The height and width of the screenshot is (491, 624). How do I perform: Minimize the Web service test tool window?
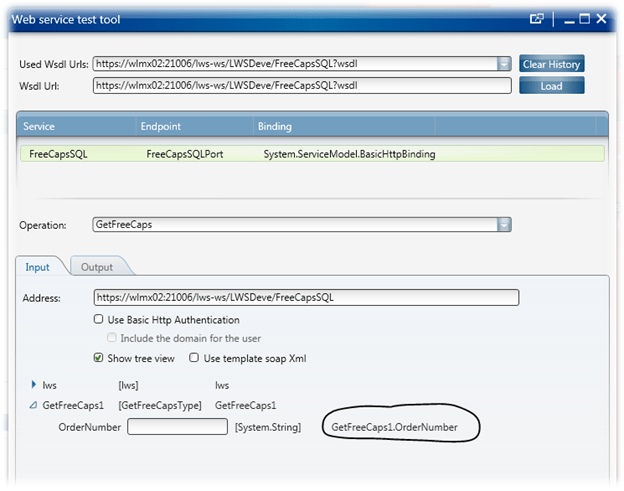568,18
